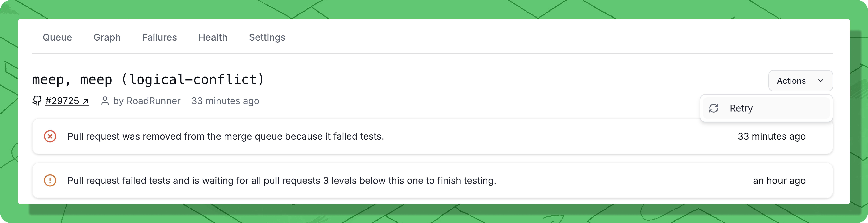Click the "an hour ago" event timestamp

(779, 181)
